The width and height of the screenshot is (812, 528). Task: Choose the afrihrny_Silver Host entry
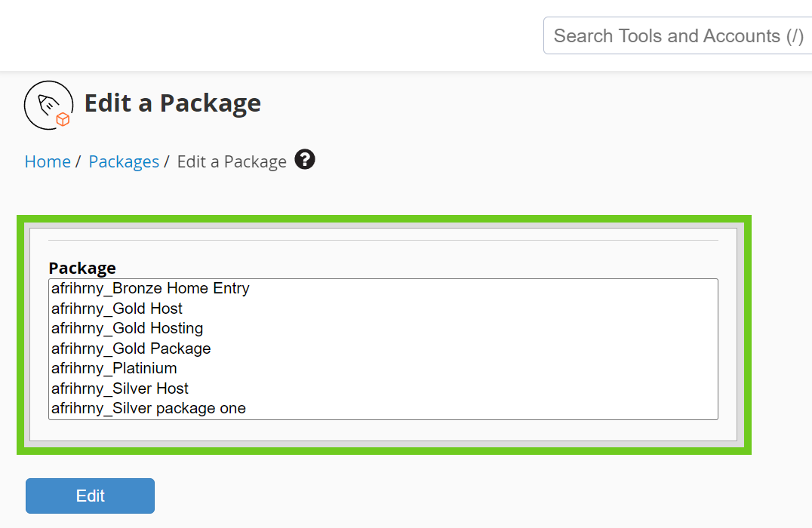[120, 388]
